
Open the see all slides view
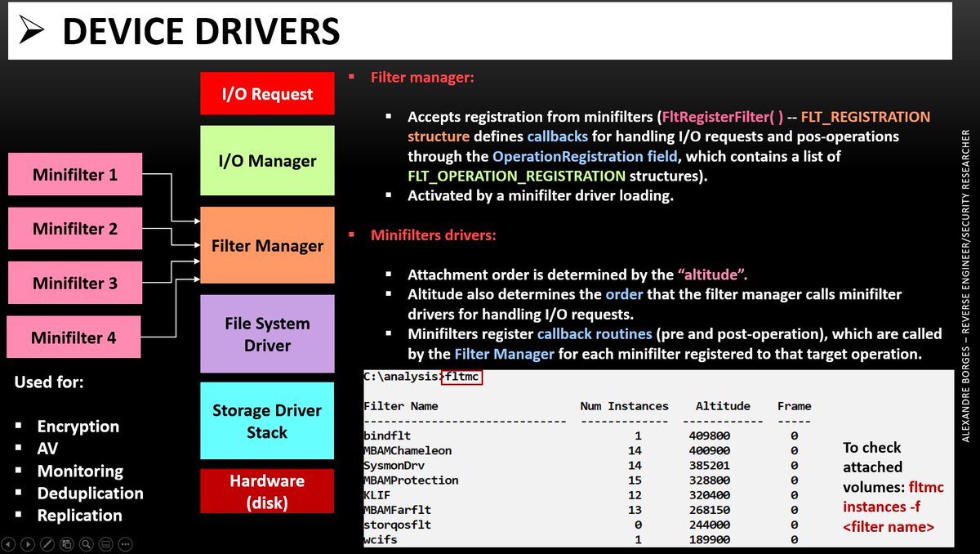point(66,543)
